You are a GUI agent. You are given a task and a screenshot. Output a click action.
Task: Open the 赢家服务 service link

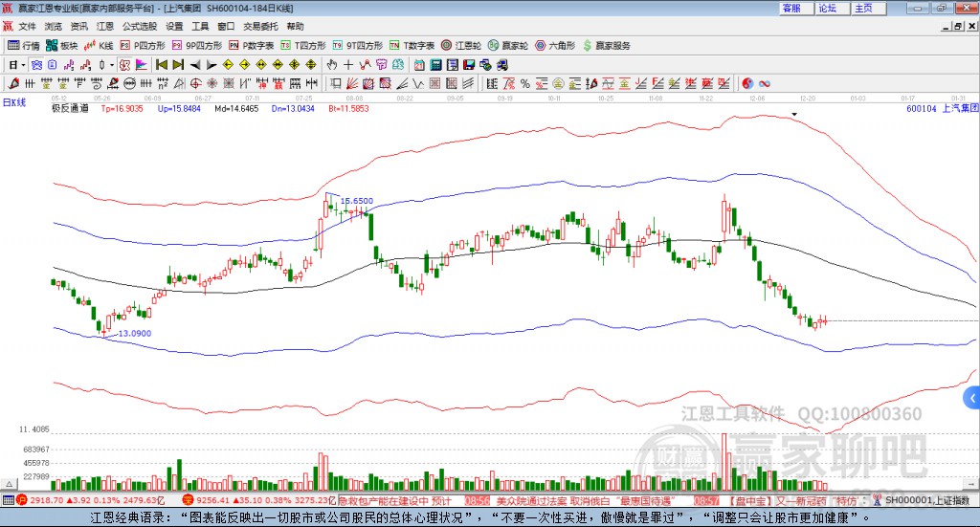click(605, 45)
